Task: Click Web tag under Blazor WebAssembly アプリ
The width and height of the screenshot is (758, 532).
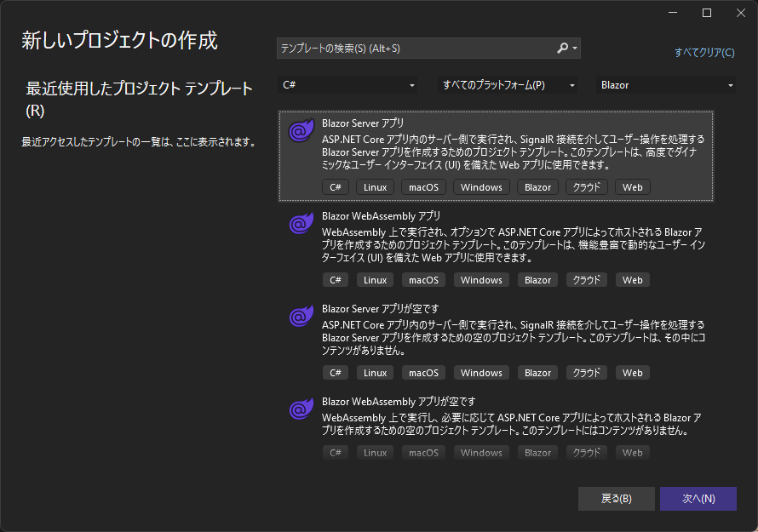Action: pos(632,280)
